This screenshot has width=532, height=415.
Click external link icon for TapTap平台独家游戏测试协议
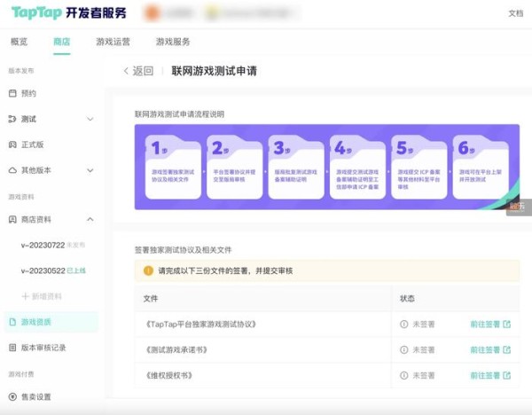click(x=506, y=324)
